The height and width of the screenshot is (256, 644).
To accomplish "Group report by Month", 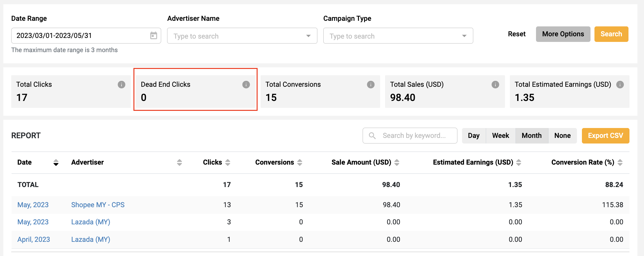I will (x=532, y=136).
